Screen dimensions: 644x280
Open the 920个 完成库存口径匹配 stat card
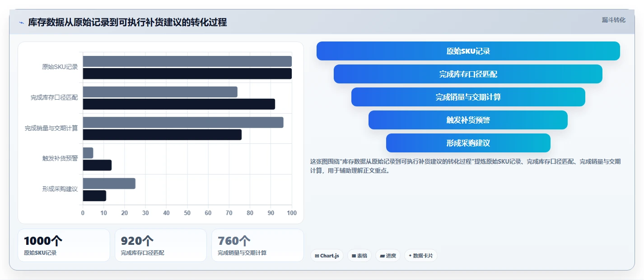tap(161, 245)
